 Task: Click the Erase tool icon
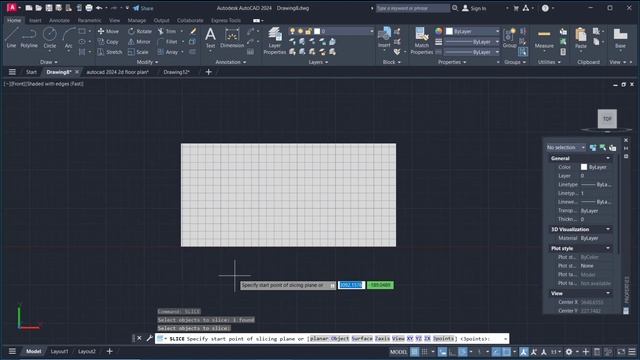tap(193, 31)
